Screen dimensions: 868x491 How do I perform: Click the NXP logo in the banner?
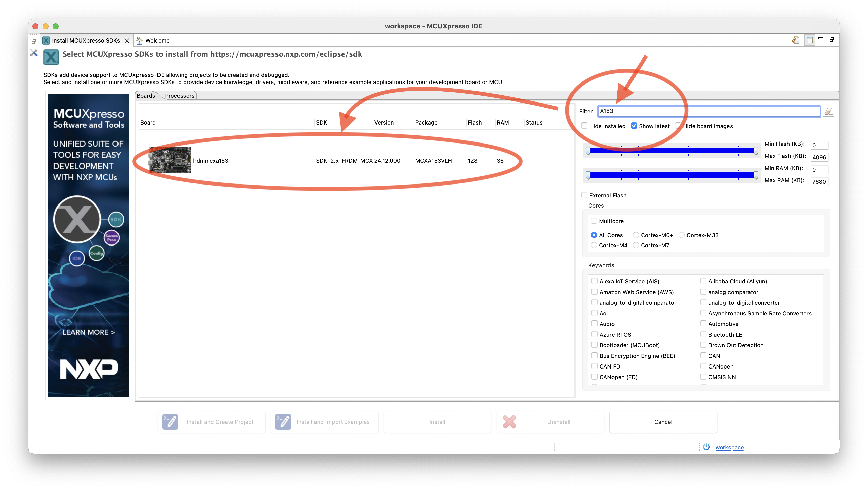89,369
